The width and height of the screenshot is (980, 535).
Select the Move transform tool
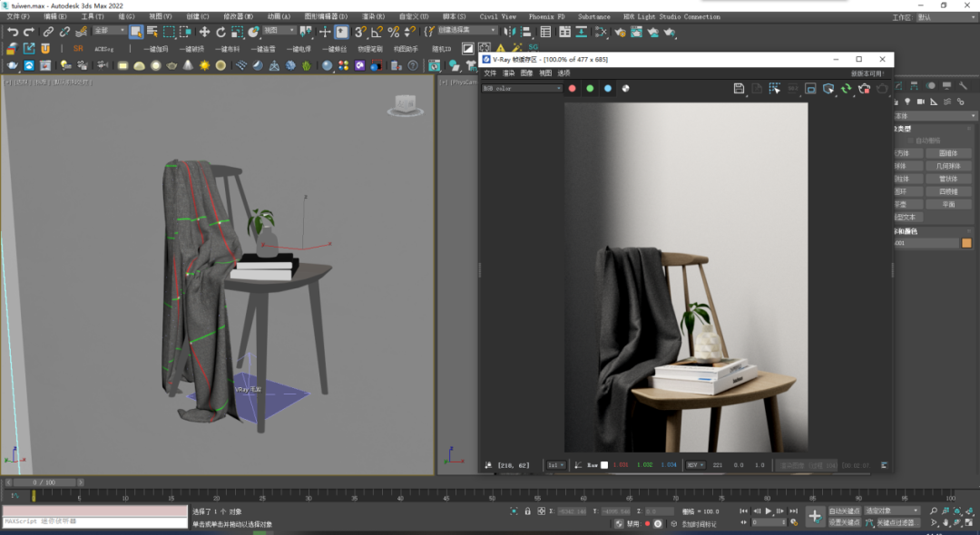pyautogui.click(x=204, y=32)
